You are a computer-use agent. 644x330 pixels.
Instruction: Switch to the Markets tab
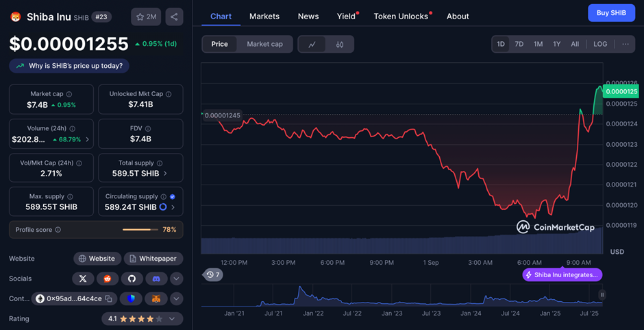point(264,16)
